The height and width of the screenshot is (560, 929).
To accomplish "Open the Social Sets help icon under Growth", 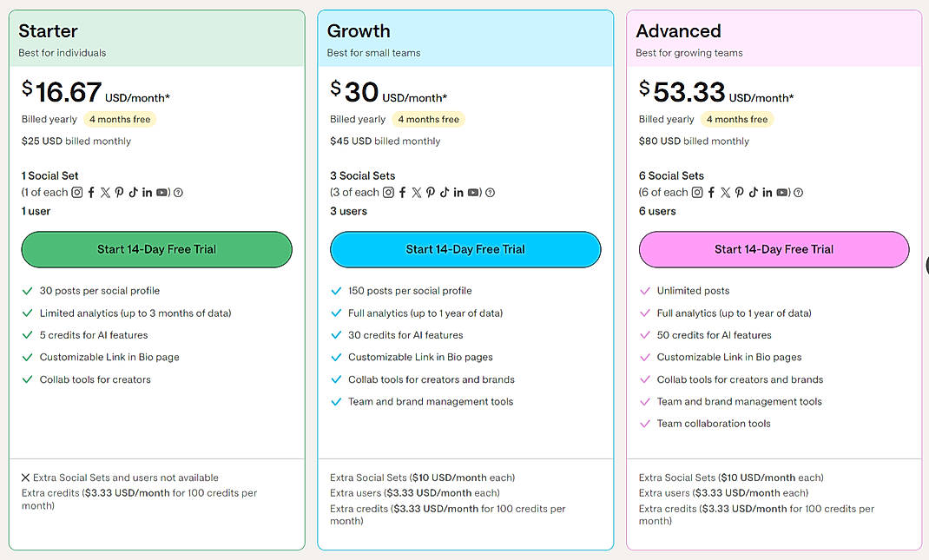I will pyautogui.click(x=491, y=193).
